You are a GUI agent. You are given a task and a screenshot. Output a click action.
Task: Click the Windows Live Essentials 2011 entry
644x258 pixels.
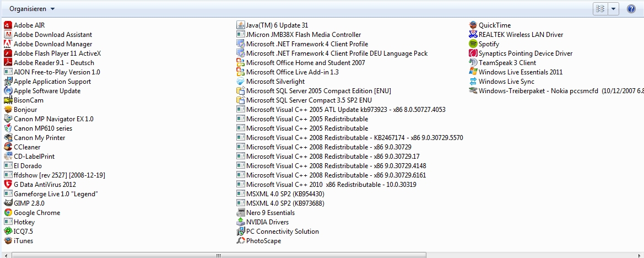520,72
